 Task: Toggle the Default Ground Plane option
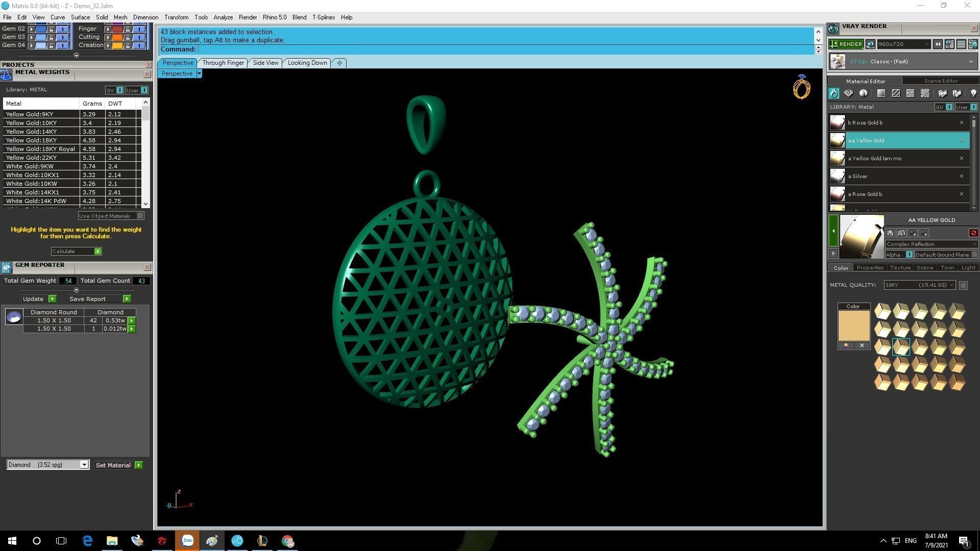(x=946, y=255)
